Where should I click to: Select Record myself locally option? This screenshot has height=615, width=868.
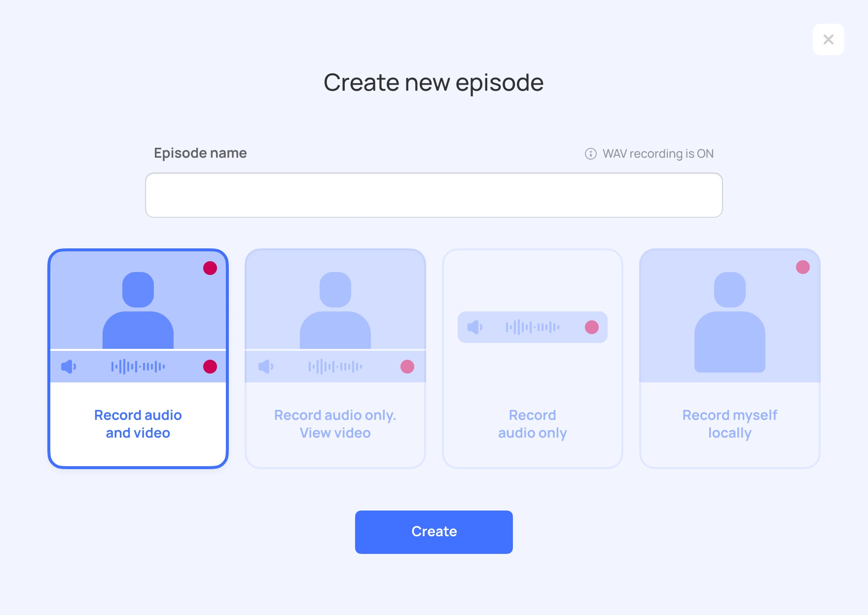coord(729,424)
